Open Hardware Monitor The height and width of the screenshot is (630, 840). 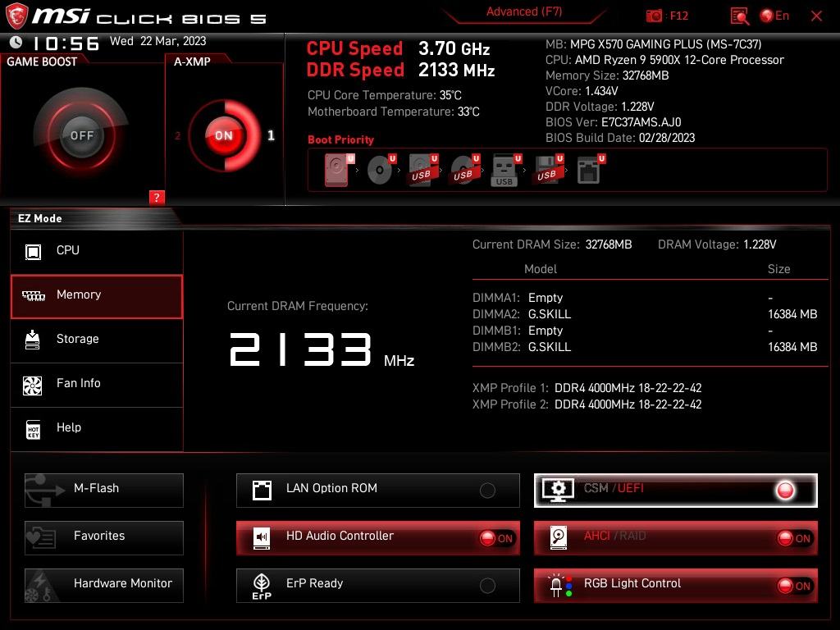(x=104, y=586)
